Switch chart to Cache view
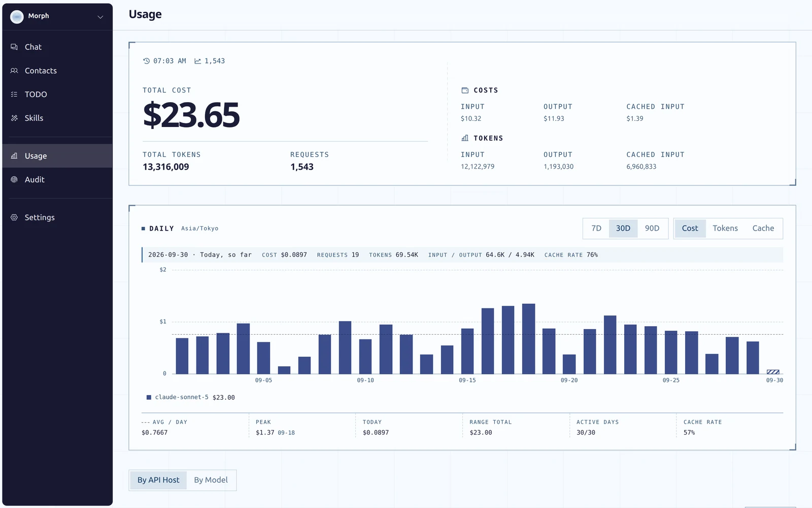 pyautogui.click(x=763, y=229)
